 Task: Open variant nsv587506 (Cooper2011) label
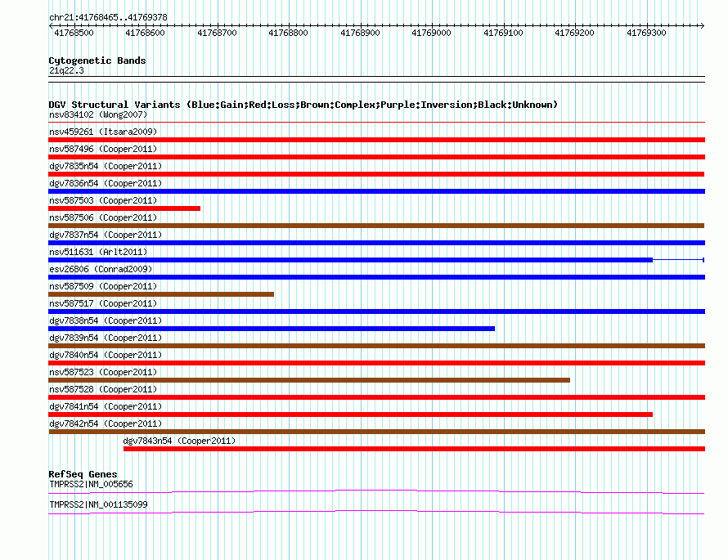point(103,217)
